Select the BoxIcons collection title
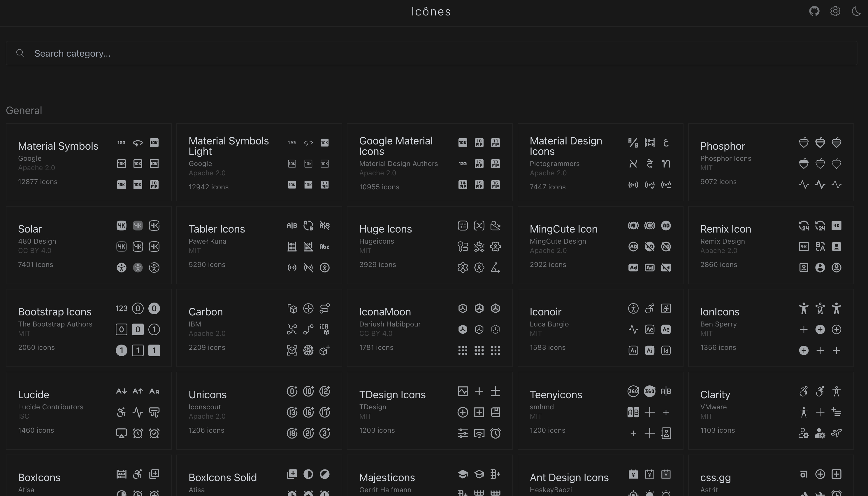This screenshot has width=868, height=496. click(39, 477)
